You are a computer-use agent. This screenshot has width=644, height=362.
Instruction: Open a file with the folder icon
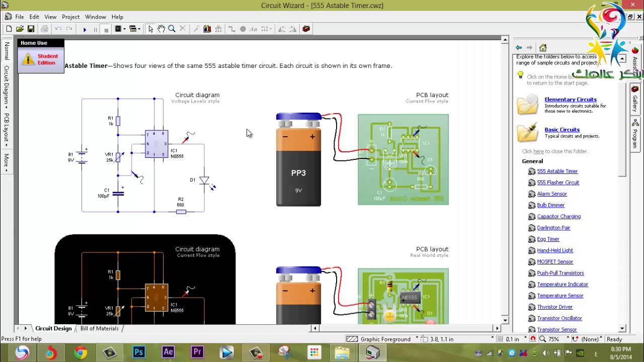pyautogui.click(x=20, y=29)
